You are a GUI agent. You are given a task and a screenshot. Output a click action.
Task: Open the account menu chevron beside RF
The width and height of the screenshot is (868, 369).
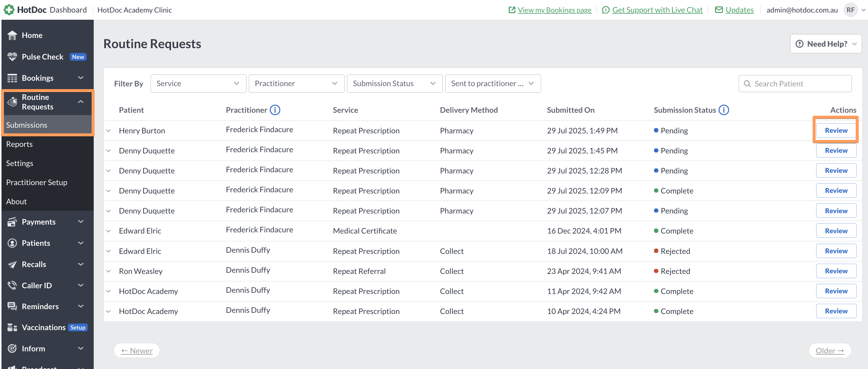(x=863, y=10)
